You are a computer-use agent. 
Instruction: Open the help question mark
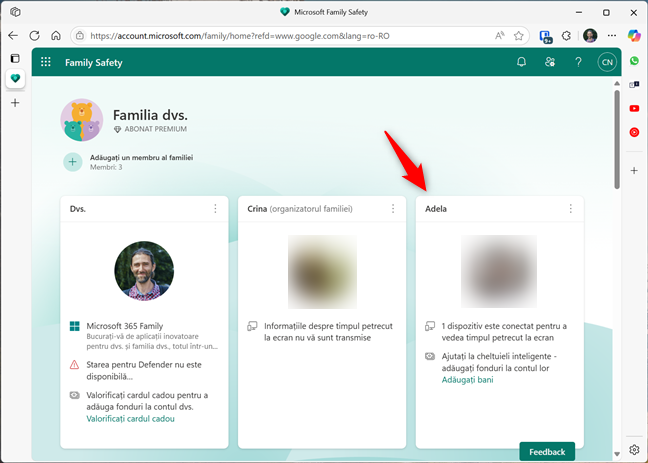tap(578, 62)
